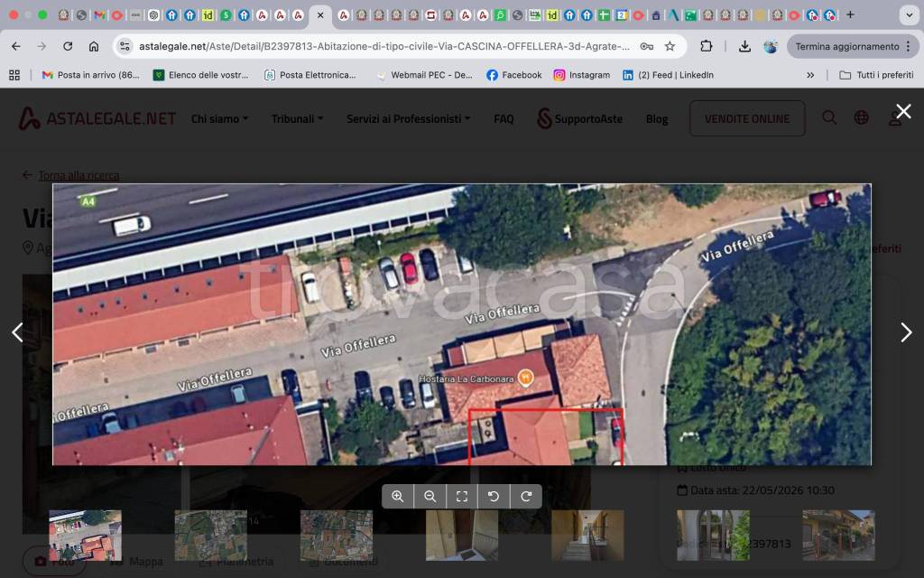
Task: Open the Chrome downloads icon
Action: pyautogui.click(x=744, y=46)
